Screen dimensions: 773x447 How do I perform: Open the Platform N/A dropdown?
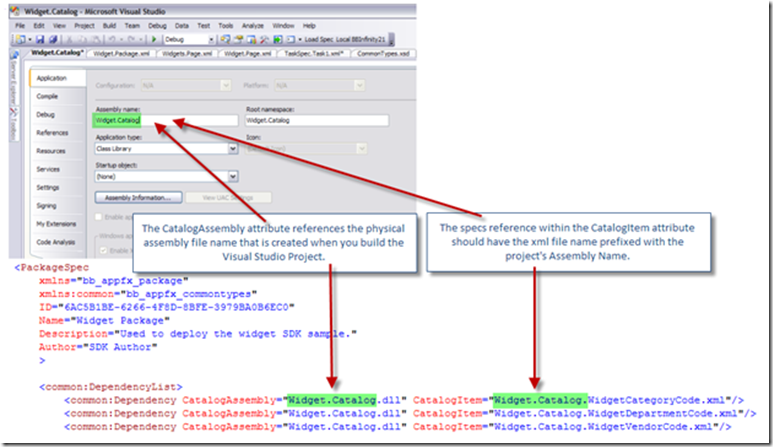319,85
